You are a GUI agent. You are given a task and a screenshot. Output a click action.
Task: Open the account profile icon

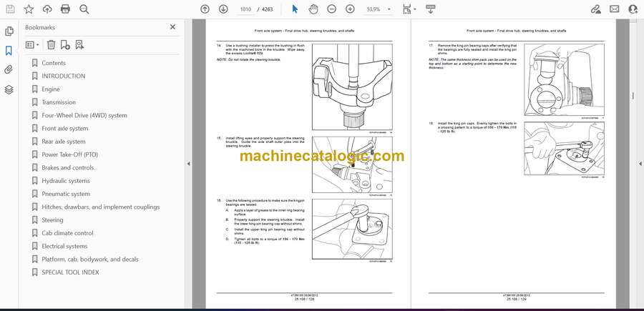633,9
